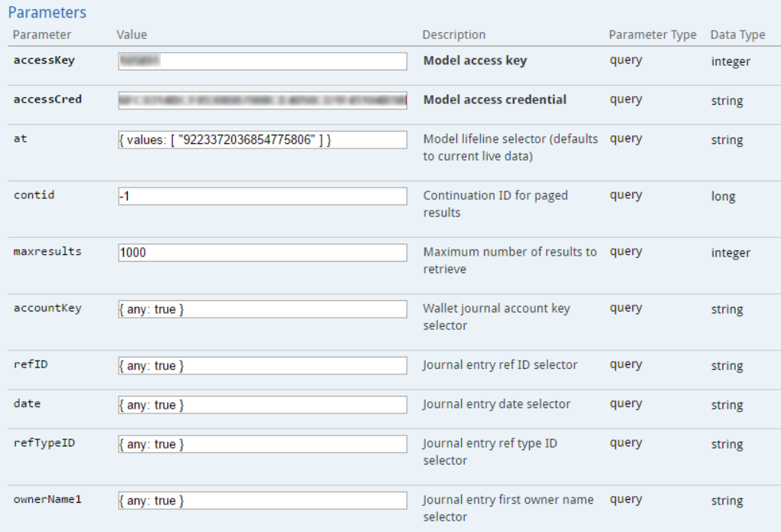Image resolution: width=781 pixels, height=532 pixels.
Task: Click the refTypeID selector input field
Action: tap(263, 444)
